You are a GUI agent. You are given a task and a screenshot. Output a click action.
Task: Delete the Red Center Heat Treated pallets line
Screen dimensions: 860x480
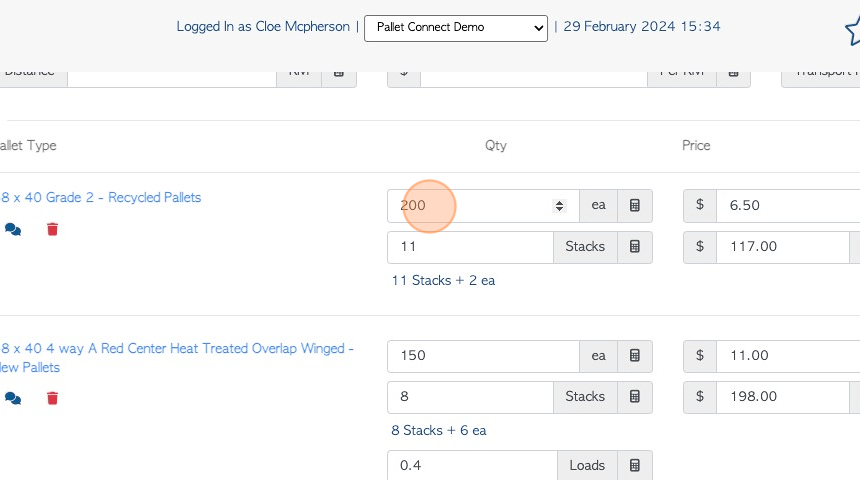point(52,398)
